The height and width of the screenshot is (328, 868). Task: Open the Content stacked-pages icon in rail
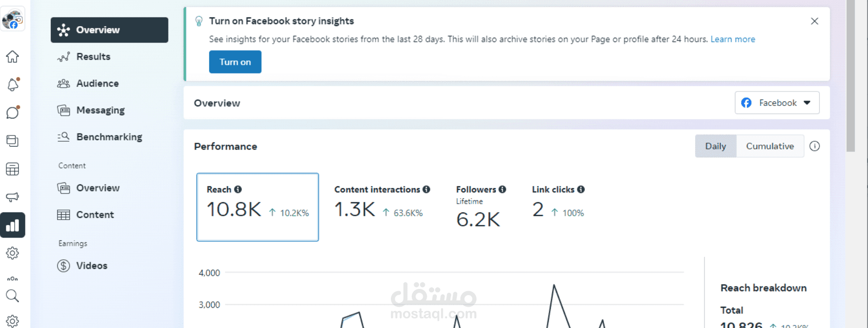point(13,141)
